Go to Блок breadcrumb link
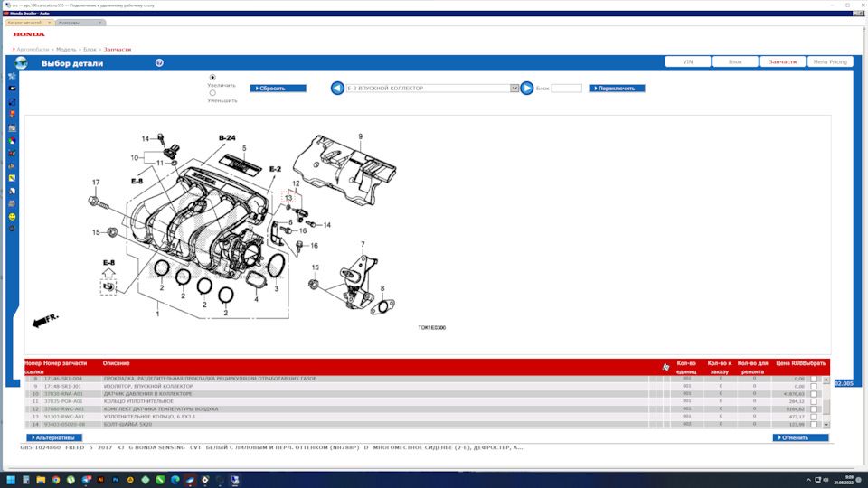 coord(90,49)
